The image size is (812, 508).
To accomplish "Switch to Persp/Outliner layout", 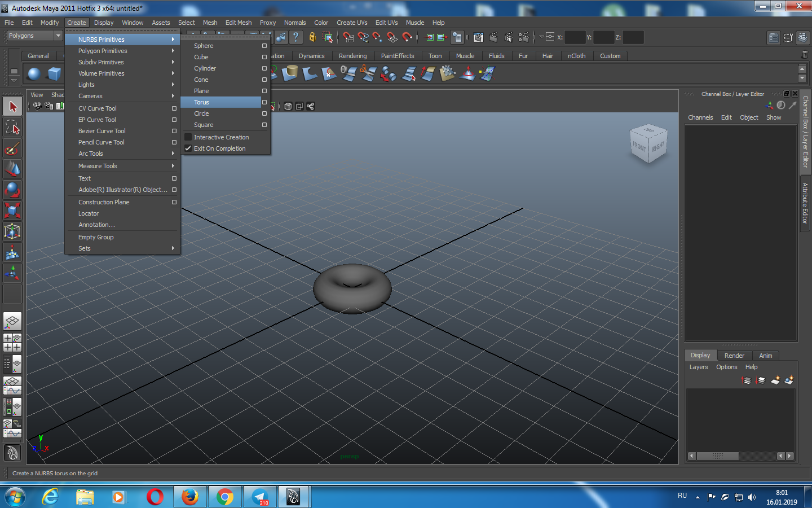I will pyautogui.click(x=12, y=364).
